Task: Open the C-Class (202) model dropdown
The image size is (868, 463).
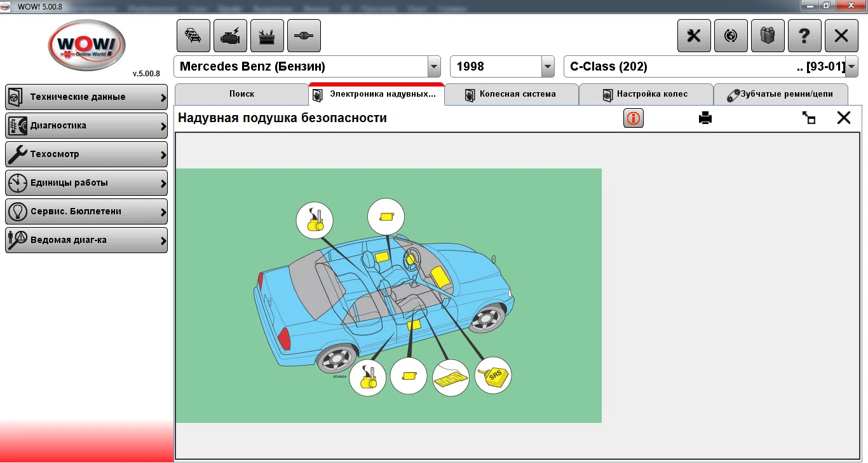Action: [x=851, y=67]
